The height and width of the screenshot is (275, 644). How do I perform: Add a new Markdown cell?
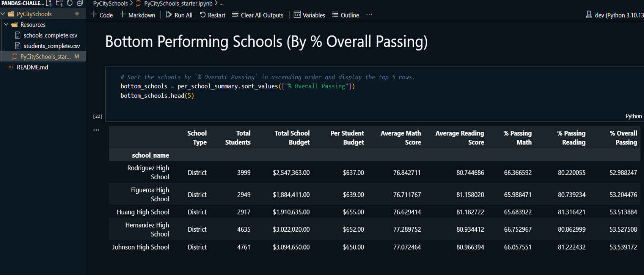(137, 15)
